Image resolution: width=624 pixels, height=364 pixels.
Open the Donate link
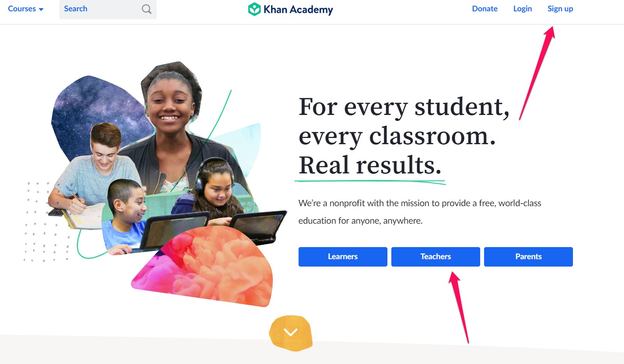tap(484, 9)
